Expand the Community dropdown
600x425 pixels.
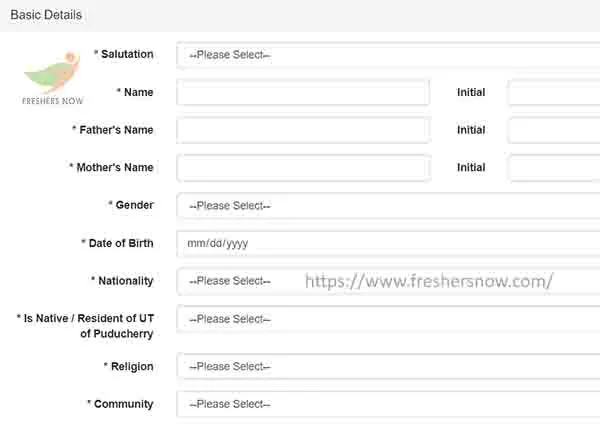tap(388, 404)
